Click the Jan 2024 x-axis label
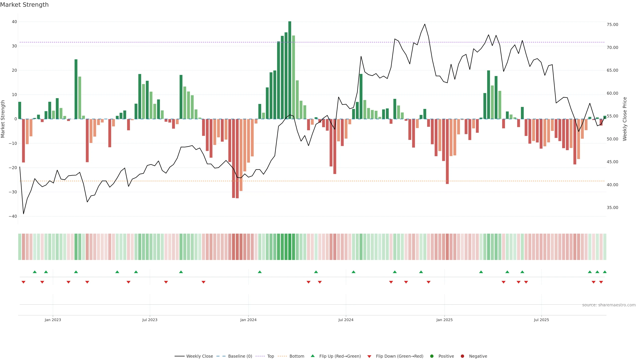The width and height of the screenshot is (644, 362). pos(248,320)
